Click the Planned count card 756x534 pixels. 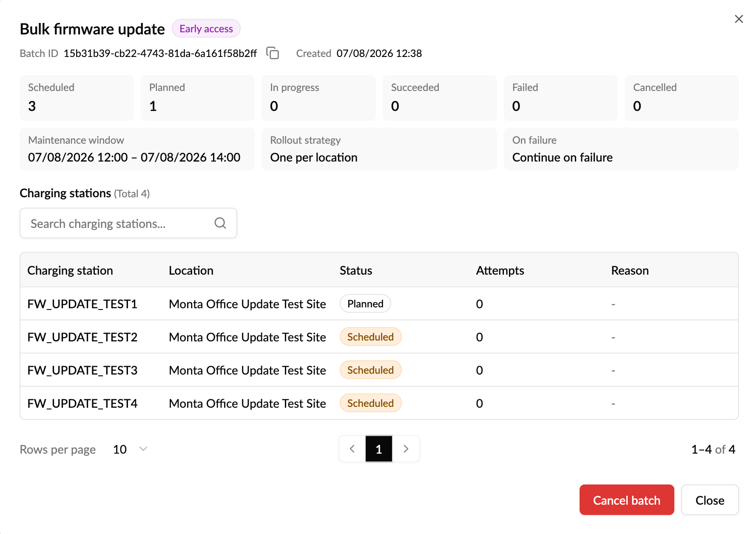(x=198, y=98)
